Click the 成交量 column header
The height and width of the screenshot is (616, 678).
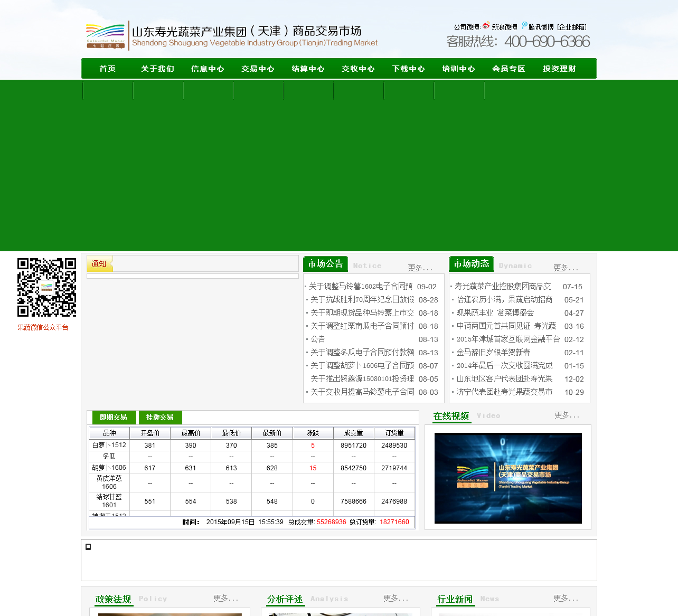pyautogui.click(x=354, y=433)
